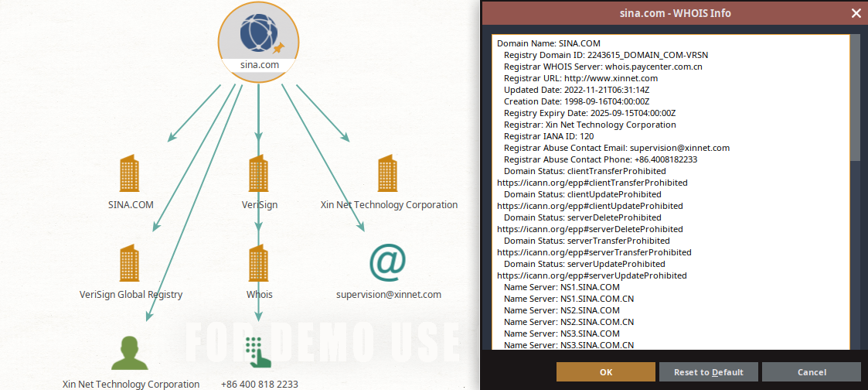This screenshot has height=390, width=868.
Task: Click the Name Server: NS1.SINA.COM.CN line
Action: [569, 299]
